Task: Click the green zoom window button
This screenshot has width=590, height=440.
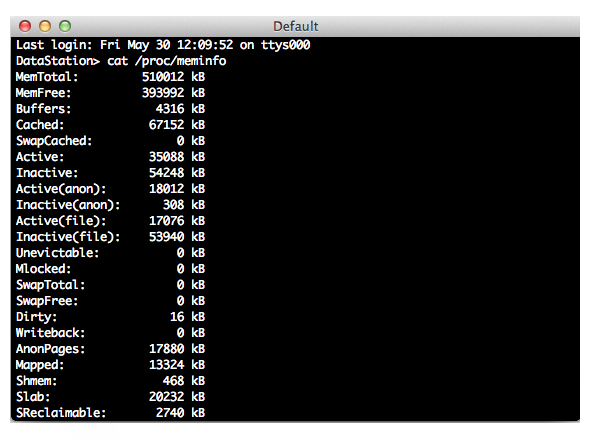Action: (x=65, y=26)
